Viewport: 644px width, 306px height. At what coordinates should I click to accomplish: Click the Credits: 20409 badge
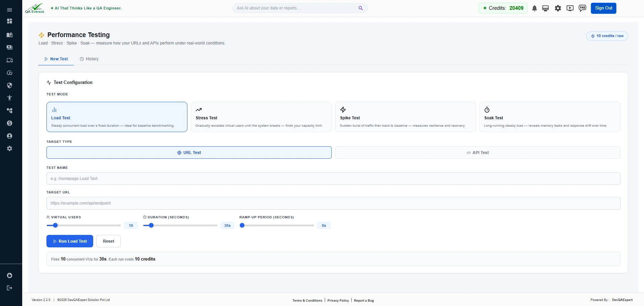coord(503,8)
